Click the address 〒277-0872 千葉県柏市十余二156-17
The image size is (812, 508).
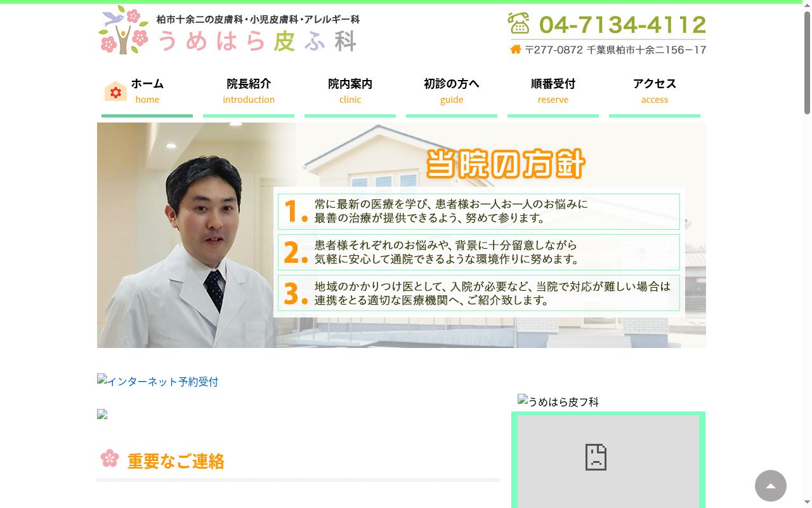click(x=615, y=50)
